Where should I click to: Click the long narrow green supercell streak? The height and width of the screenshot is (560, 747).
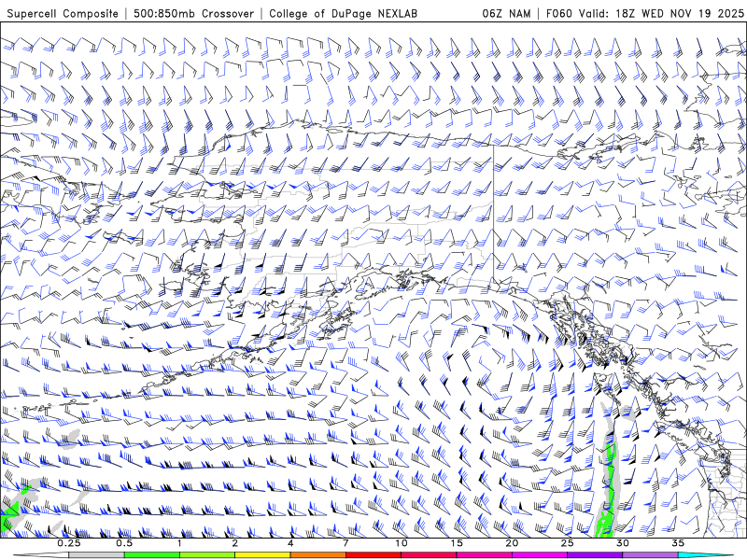tap(609, 491)
